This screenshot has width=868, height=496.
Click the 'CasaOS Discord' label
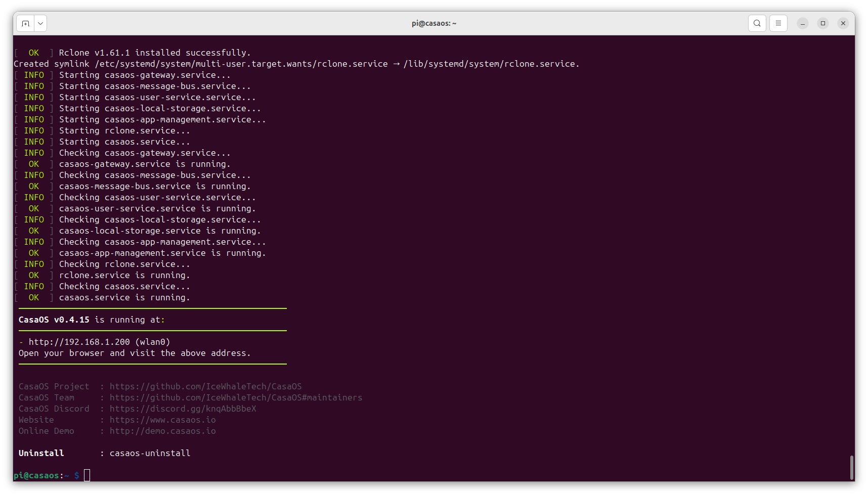(x=54, y=409)
